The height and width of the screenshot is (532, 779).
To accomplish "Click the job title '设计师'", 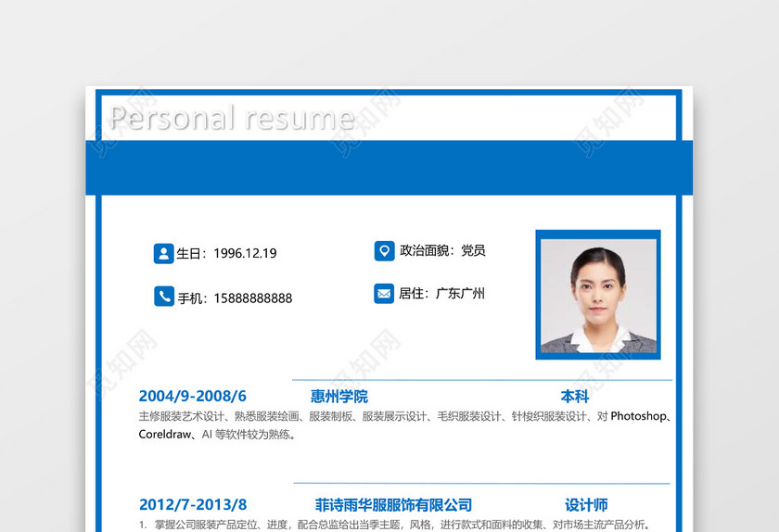I will [x=586, y=505].
